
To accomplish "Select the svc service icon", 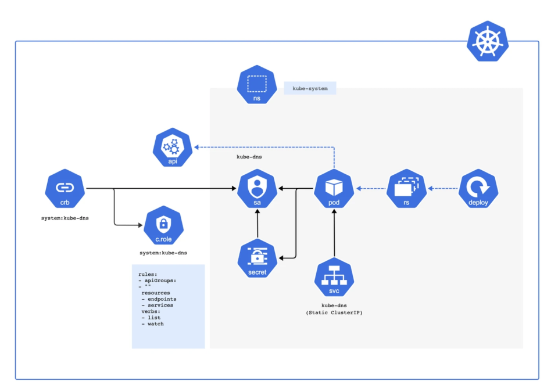I will tap(334, 276).
